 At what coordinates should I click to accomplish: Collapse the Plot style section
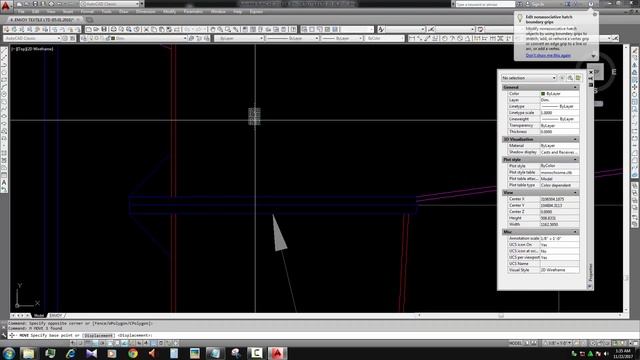pyautogui.click(x=575, y=160)
